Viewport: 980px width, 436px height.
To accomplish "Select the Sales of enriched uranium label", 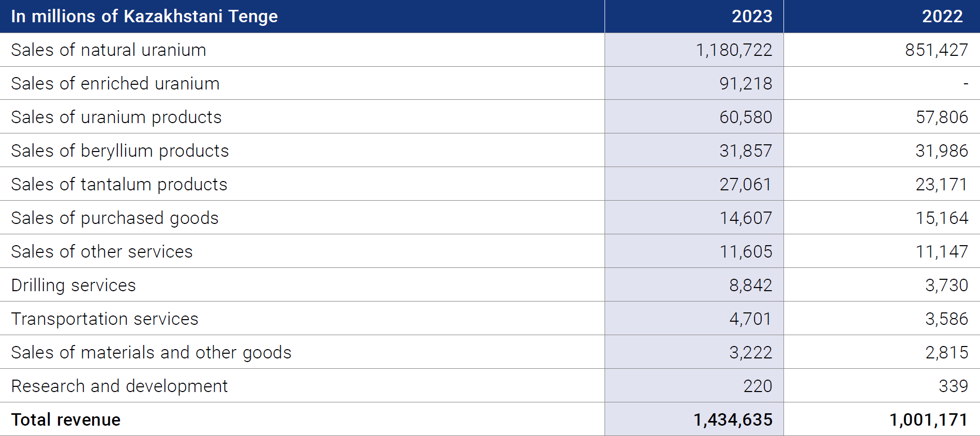I will click(x=115, y=84).
